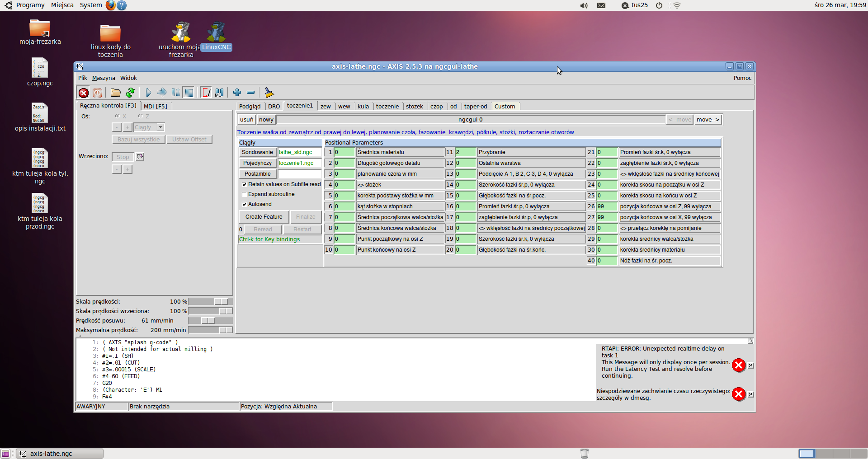Toggle Autosend checkbox
The image size is (868, 459).
[244, 204]
